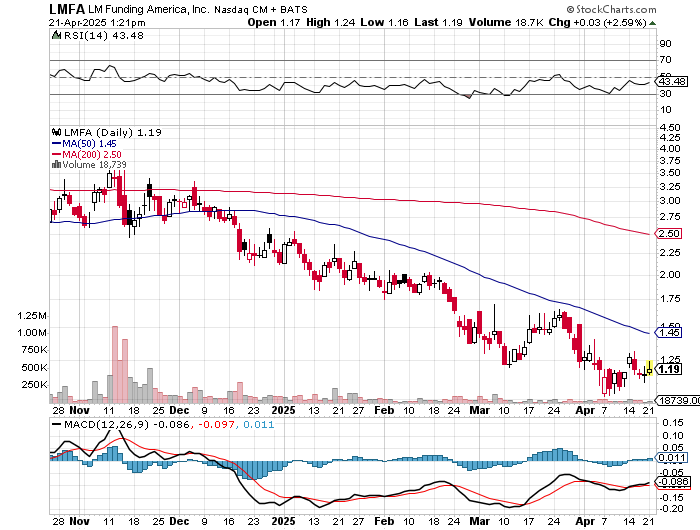Click the 3.00 price axis label
The image size is (700, 530).
(670, 200)
